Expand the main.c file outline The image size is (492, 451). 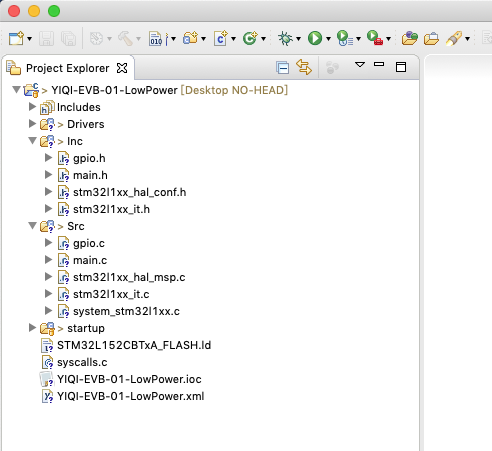49,260
